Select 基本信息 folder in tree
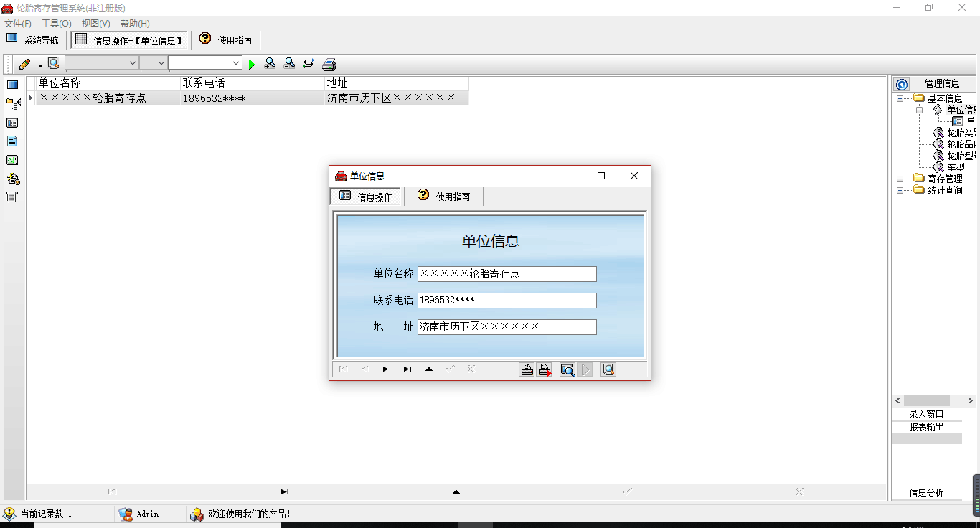 point(945,98)
